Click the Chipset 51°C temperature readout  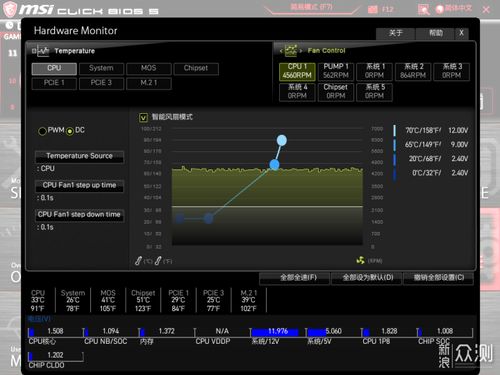click(143, 301)
